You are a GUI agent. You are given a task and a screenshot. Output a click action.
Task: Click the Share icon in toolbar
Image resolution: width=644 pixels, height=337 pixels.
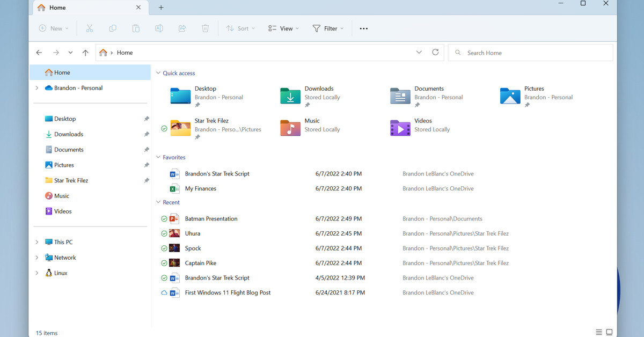coord(182,28)
